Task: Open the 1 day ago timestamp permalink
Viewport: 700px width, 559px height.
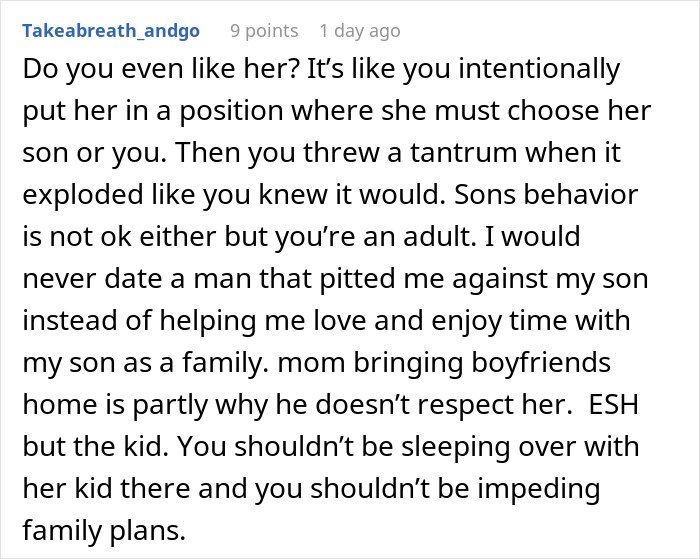Action: 360,31
